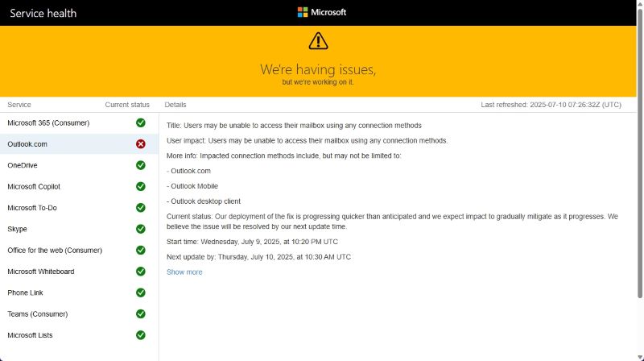Select the Skype service row

79,229
